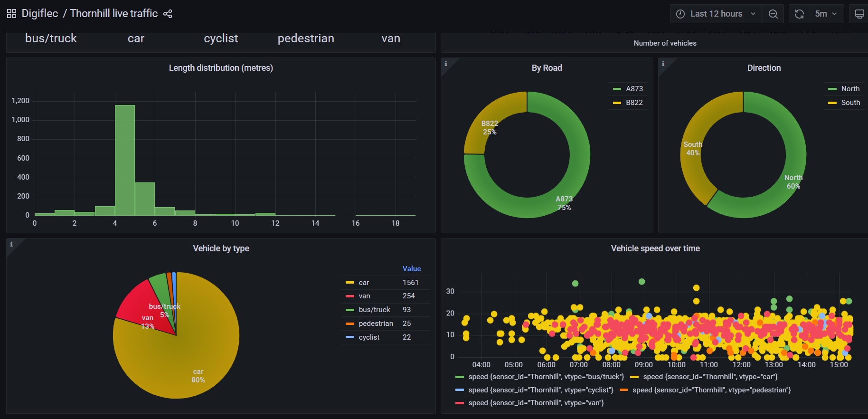Open the dashboards grid icon
The image size is (868, 419).
(11, 14)
